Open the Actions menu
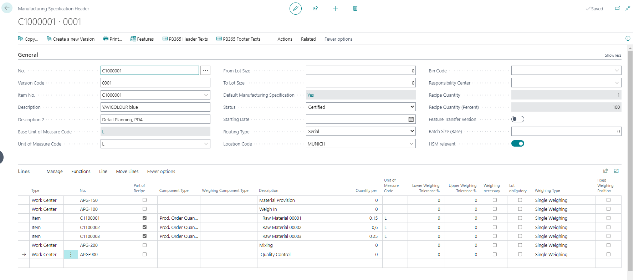644x280 pixels. click(x=285, y=39)
